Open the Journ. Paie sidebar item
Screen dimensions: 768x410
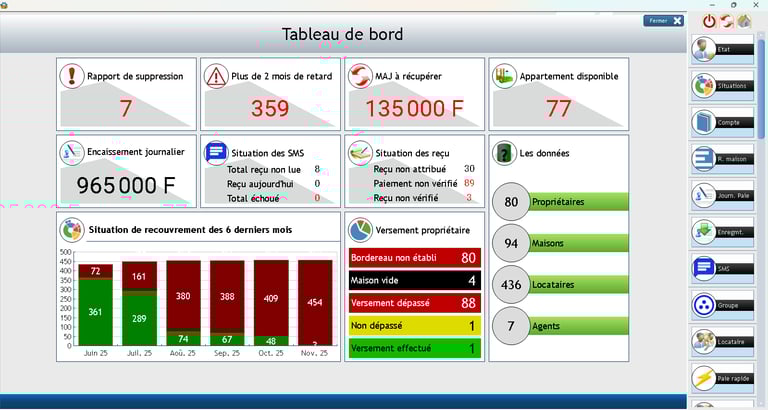click(x=722, y=195)
